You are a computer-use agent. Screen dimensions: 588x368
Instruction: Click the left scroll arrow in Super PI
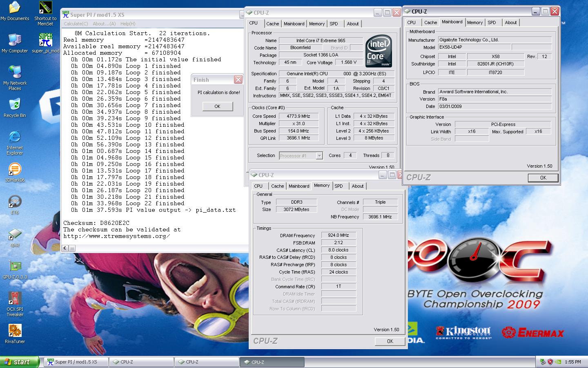65,248
